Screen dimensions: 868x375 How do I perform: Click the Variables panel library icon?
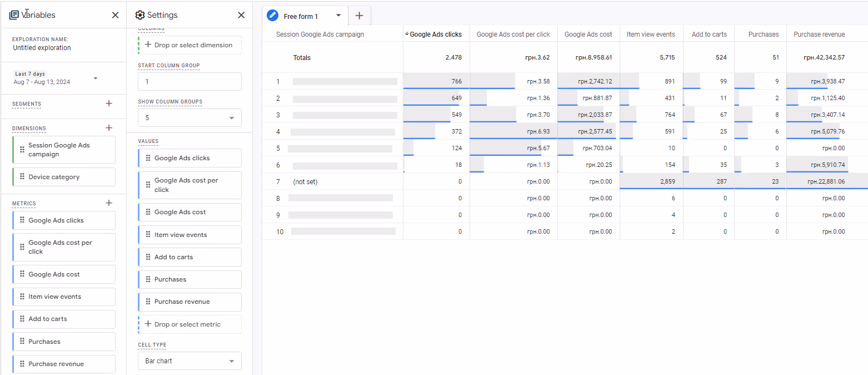[14, 15]
